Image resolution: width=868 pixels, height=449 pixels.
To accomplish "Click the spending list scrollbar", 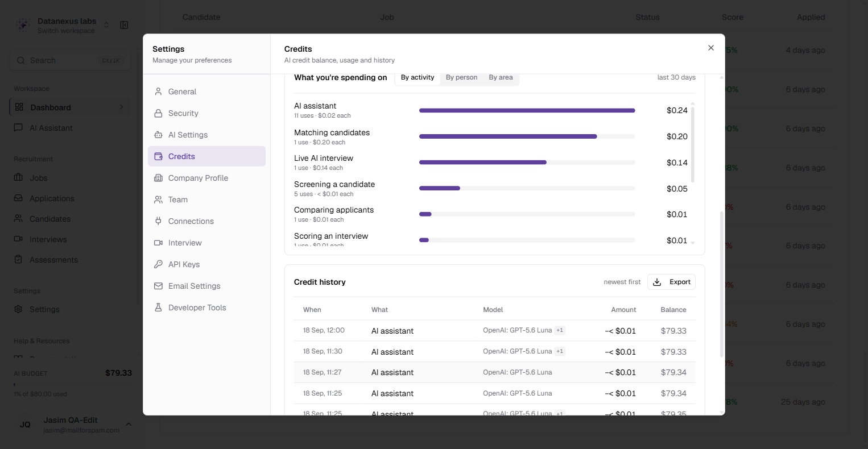I will pos(692,144).
